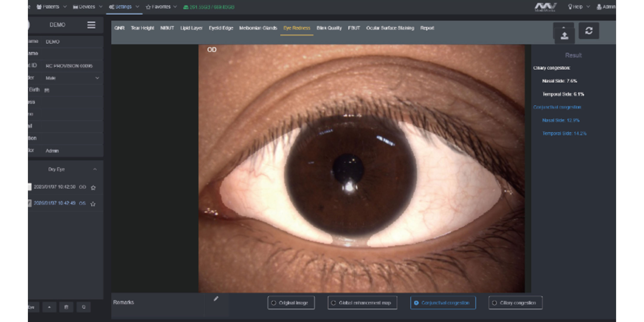
Task: Switch to the Meibomian Glands tab
Action: 258,28
